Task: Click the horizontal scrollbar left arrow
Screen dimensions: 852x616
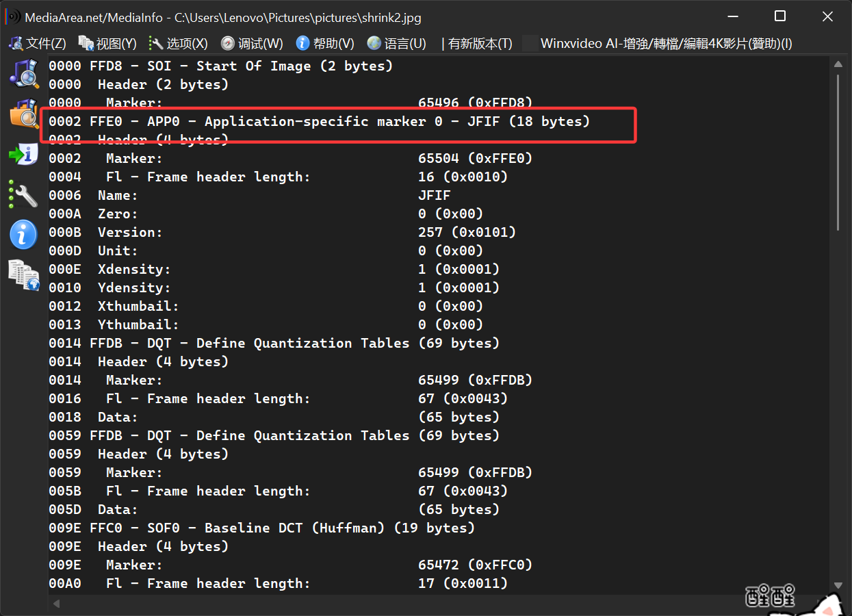Action: (x=56, y=604)
